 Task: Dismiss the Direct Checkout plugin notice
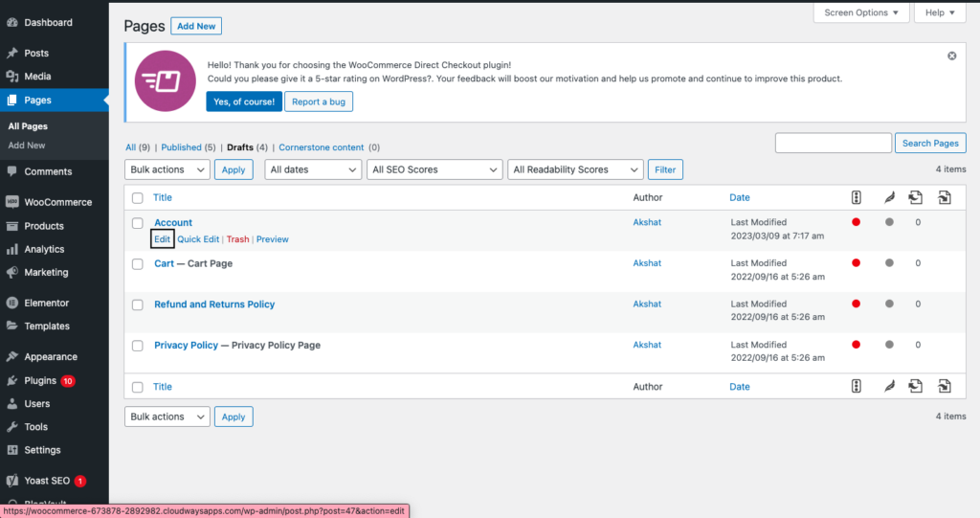pyautogui.click(x=951, y=56)
